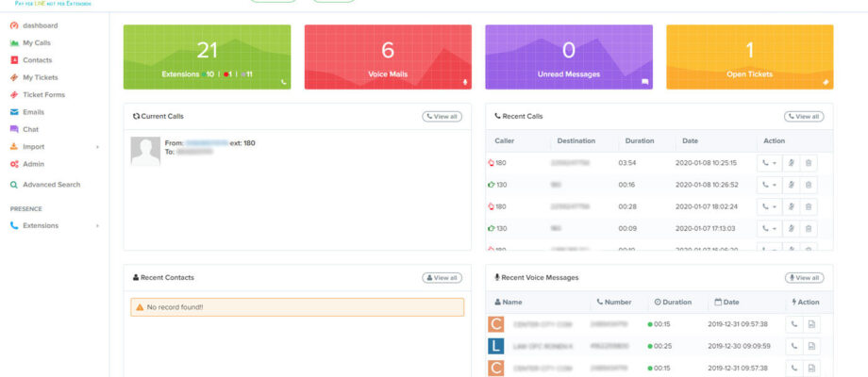The height and width of the screenshot is (377, 868).
Task: Delete the 2020-01-08 10:26:52 call record
Action: tap(809, 185)
